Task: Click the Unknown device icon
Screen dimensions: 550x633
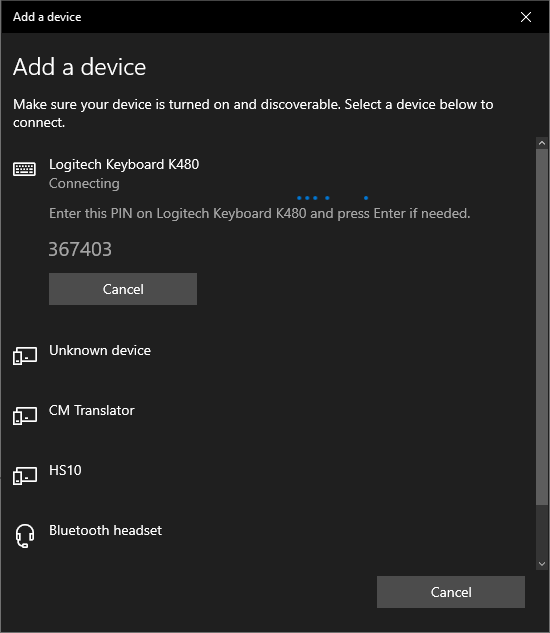Action: click(25, 356)
